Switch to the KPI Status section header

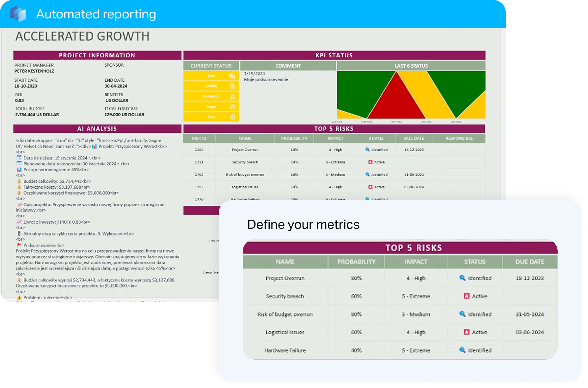[x=334, y=55]
